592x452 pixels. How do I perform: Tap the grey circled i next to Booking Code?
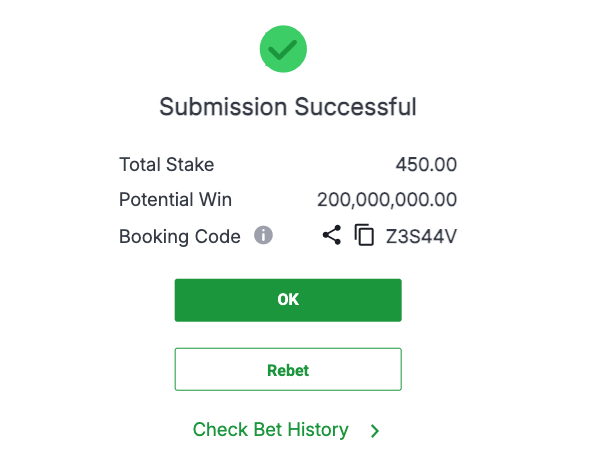(263, 235)
